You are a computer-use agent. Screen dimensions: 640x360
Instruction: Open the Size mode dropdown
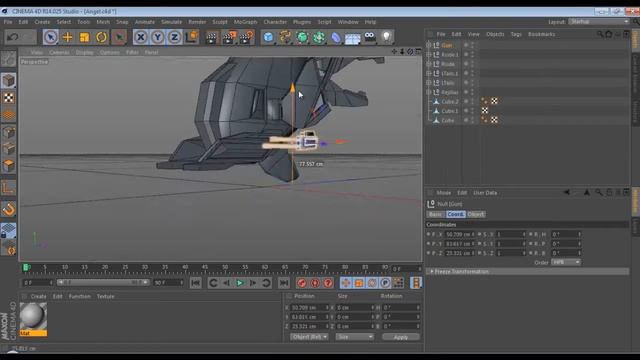355,337
